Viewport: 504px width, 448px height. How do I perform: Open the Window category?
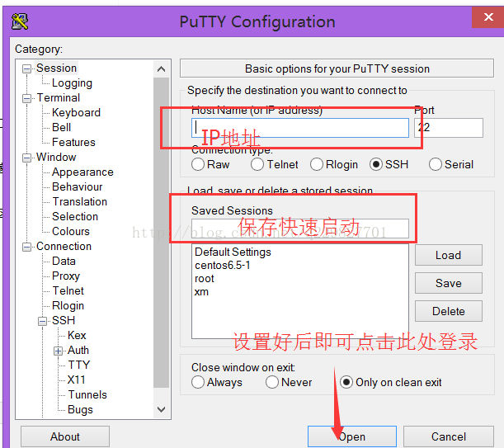pyautogui.click(x=56, y=157)
